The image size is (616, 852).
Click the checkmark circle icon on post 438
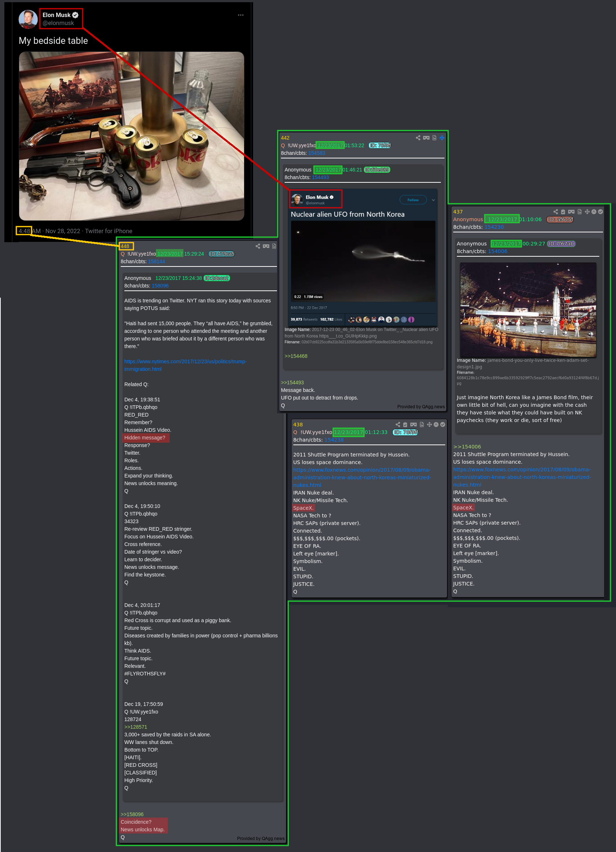point(443,425)
